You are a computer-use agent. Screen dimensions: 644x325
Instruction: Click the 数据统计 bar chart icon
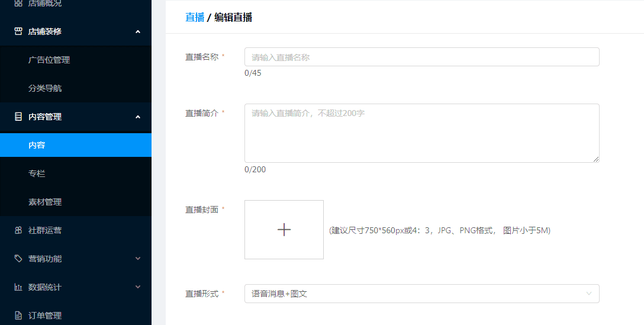point(18,287)
